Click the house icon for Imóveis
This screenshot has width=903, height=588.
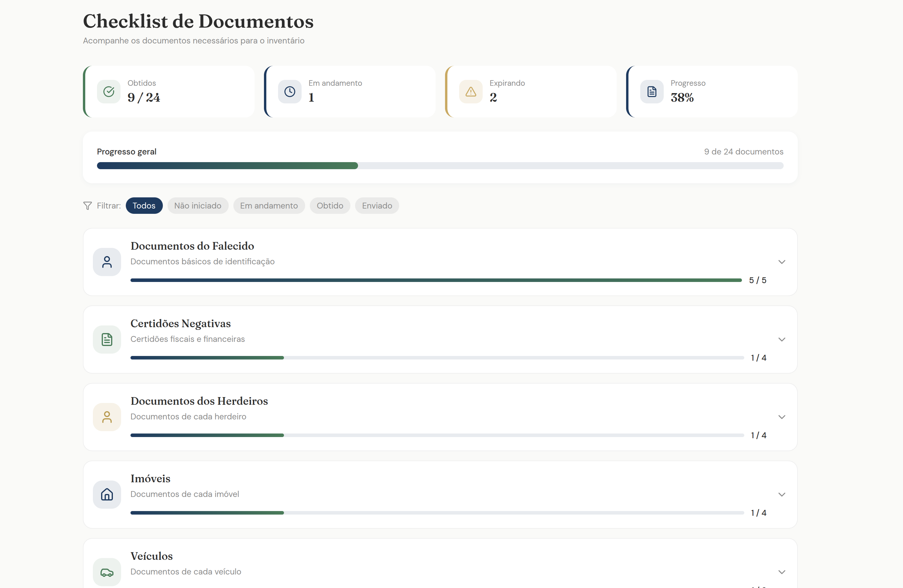click(x=107, y=494)
